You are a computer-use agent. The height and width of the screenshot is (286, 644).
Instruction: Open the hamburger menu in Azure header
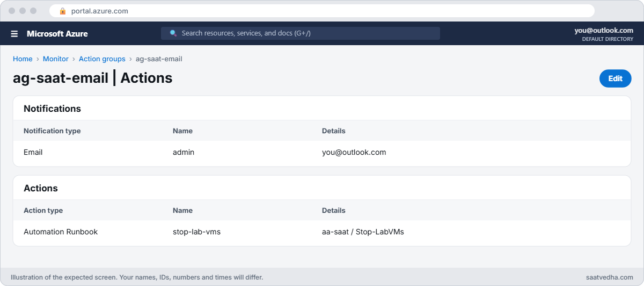tap(14, 33)
